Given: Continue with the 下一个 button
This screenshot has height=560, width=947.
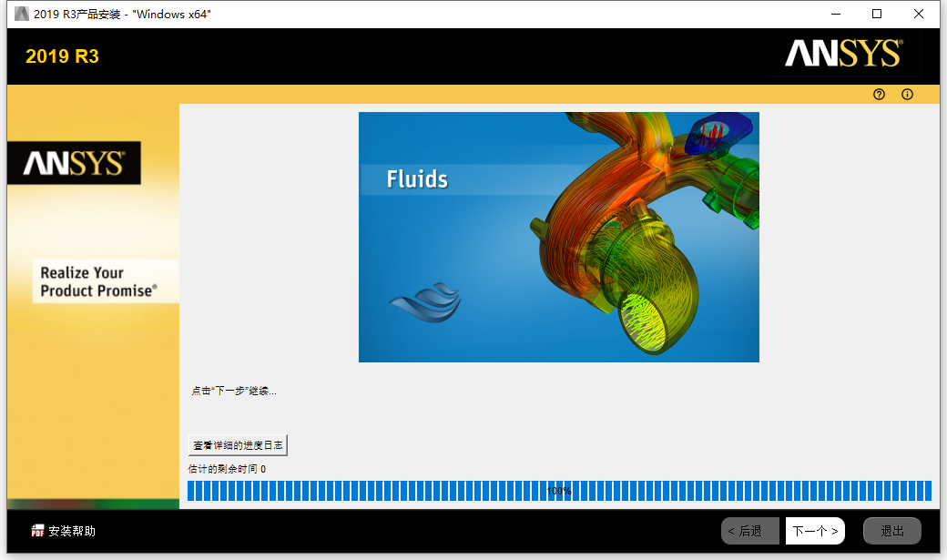Looking at the screenshot, I should 815,531.
